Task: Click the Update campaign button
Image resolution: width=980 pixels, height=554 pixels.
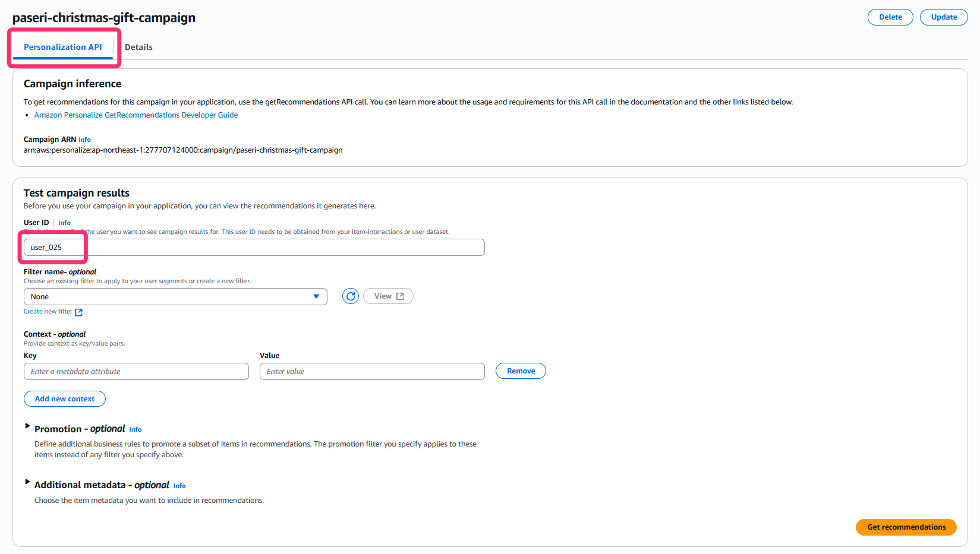Action: pyautogui.click(x=943, y=17)
